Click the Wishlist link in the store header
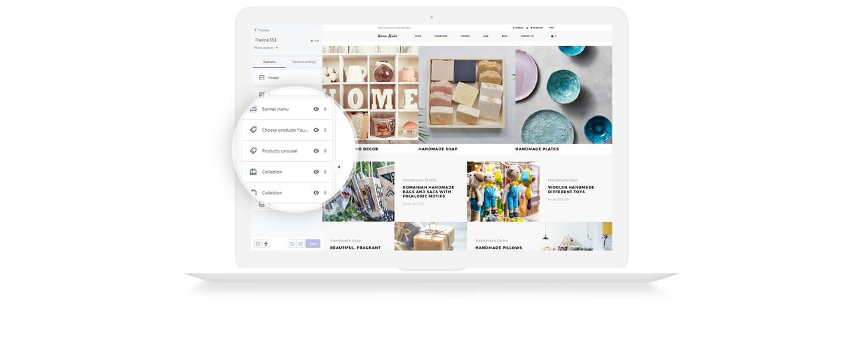Image resolution: width=868 pixels, height=339 pixels. click(536, 27)
